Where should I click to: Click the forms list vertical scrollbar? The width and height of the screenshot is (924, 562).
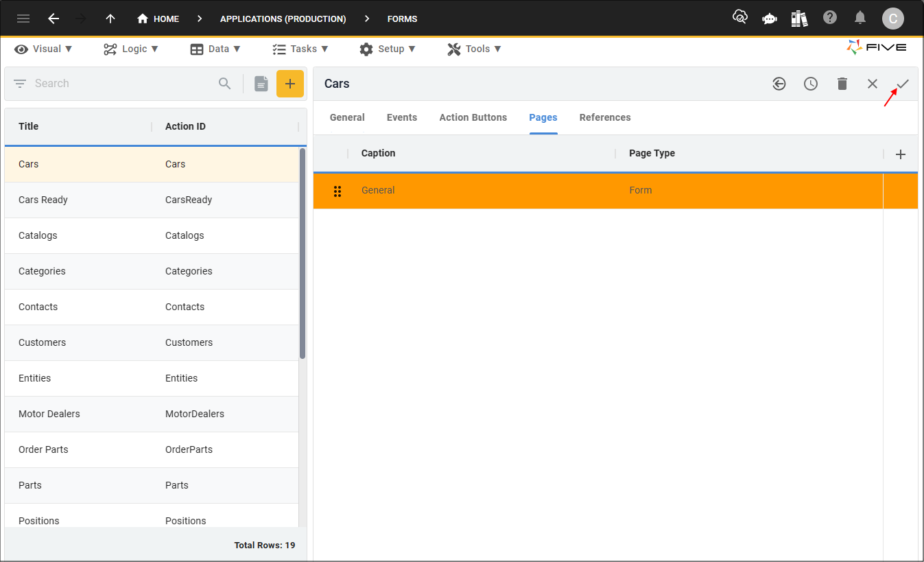(x=303, y=254)
